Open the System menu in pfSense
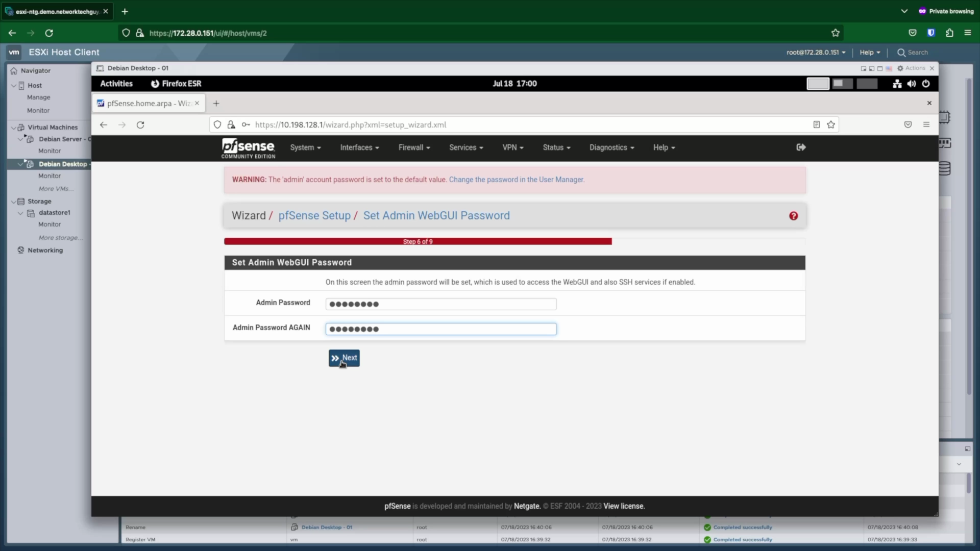Viewport: 980px width, 551px height. pyautogui.click(x=305, y=147)
